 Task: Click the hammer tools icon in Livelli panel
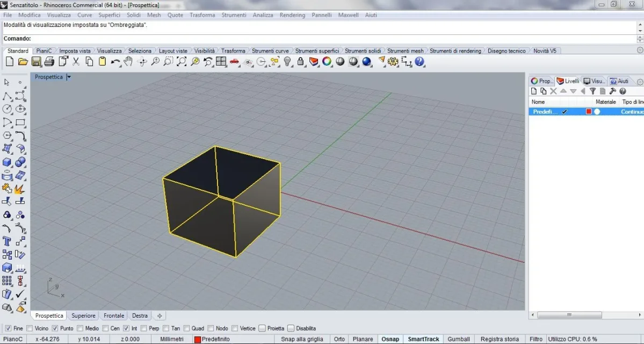point(612,91)
